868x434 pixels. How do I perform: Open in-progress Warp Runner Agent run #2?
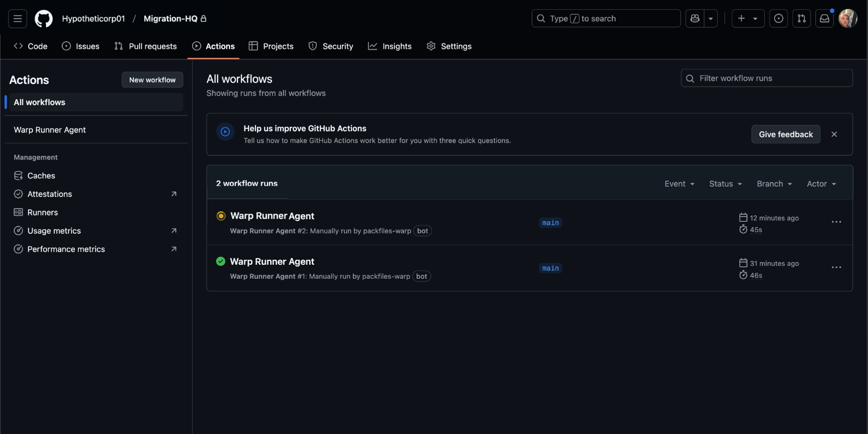click(272, 216)
